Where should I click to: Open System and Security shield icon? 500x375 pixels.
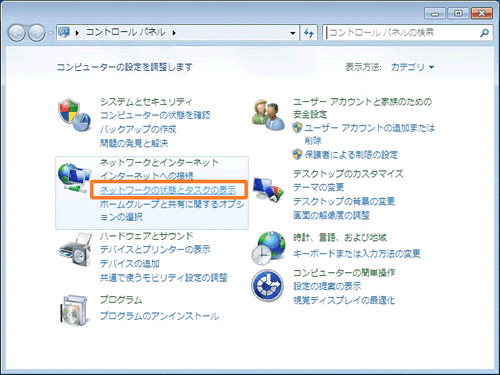coord(75,115)
